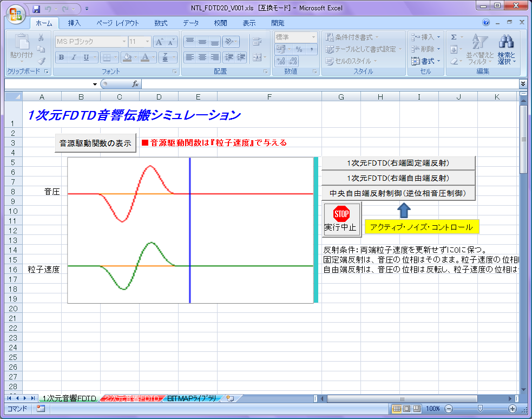Image resolution: width=532 pixels, height=419 pixels.
Task: Run 1次元FDTD(右端自由端反射) simulation
Action: (x=398, y=178)
